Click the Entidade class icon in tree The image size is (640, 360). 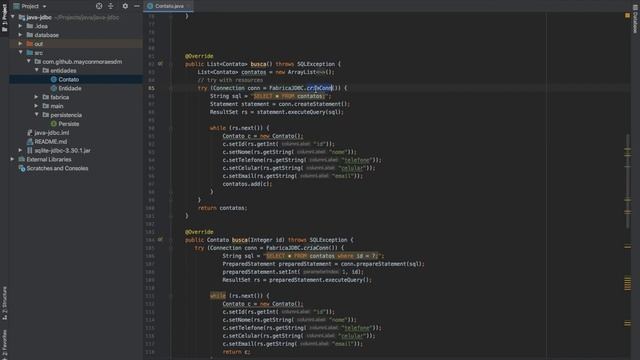(x=53, y=89)
